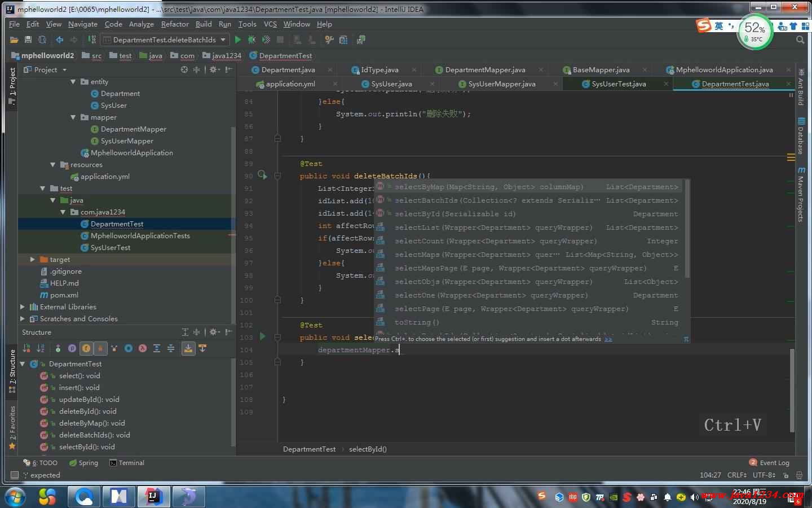Screen dimensions: 812x508
Task: Click the search magnifier icon at top right
Action: (x=800, y=40)
